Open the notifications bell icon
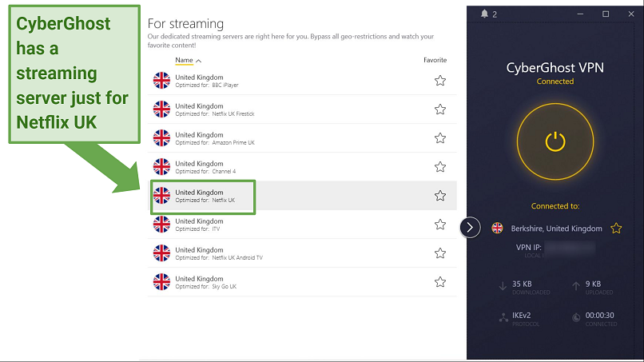Screen dimensions: 644x362 pos(483,14)
